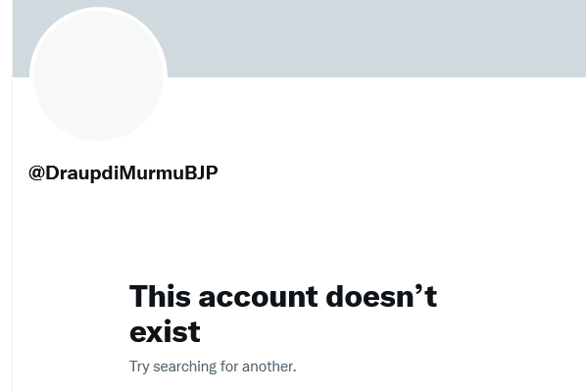
Task: Click the banner area right of avatar
Action: [x=373, y=38]
